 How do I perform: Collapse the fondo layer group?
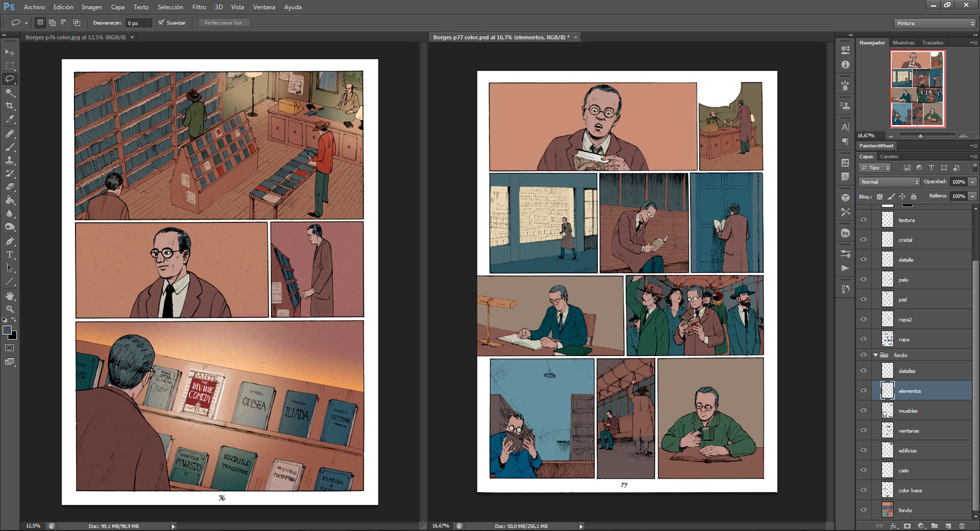(x=876, y=355)
